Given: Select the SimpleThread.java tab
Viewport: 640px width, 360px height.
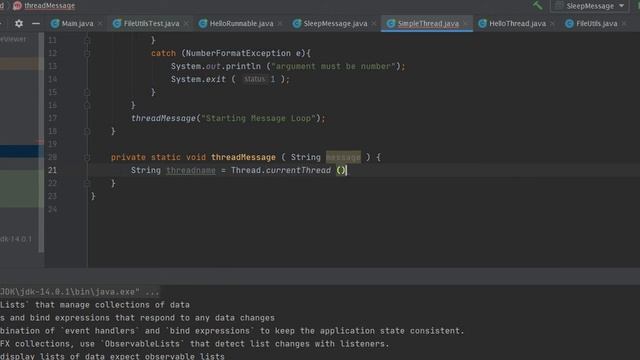Looking at the screenshot, I should [x=428, y=24].
